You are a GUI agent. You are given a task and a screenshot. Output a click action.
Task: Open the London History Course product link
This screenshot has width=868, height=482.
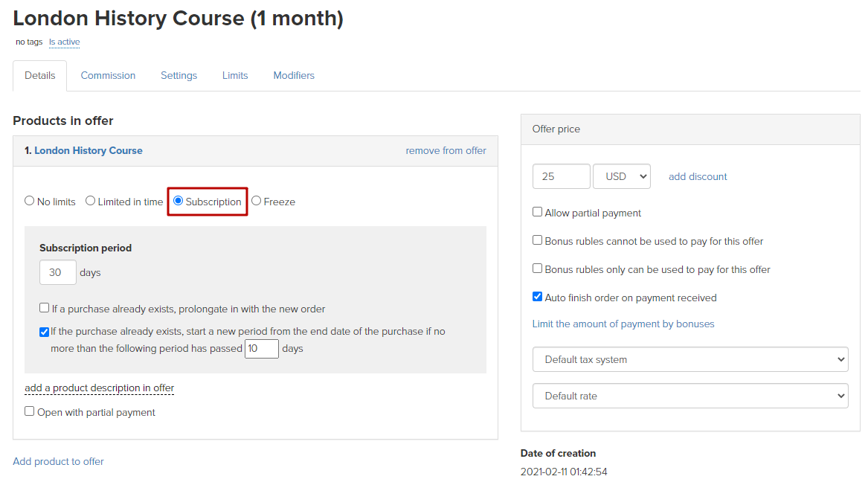pos(89,150)
